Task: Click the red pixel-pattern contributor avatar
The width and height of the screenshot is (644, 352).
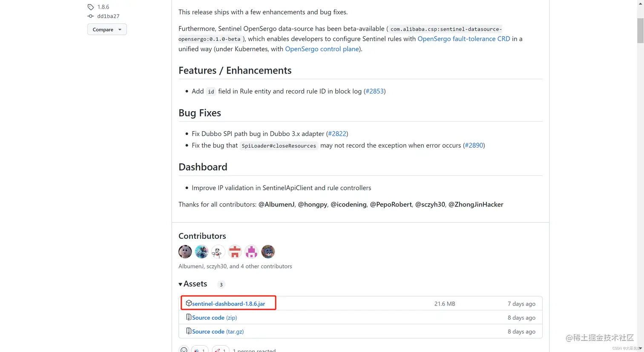Action: pos(235,252)
